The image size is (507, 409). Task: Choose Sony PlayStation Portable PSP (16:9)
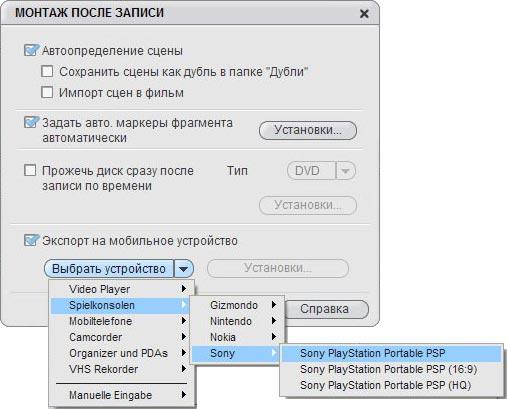[x=391, y=369]
